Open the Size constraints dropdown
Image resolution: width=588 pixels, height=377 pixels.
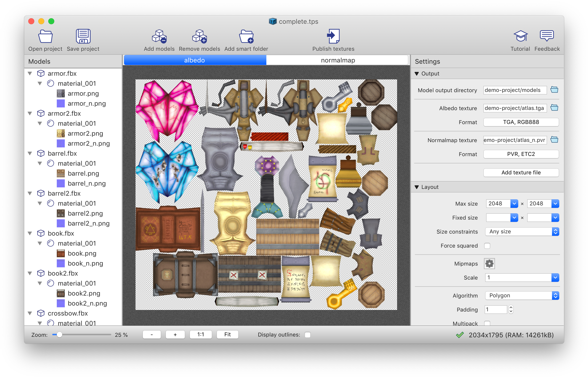pos(522,232)
